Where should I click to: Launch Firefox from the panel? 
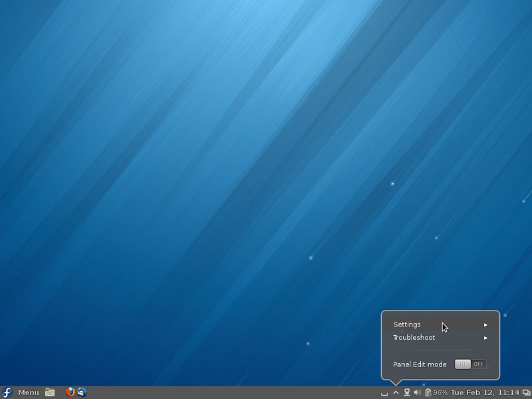pyautogui.click(x=70, y=392)
